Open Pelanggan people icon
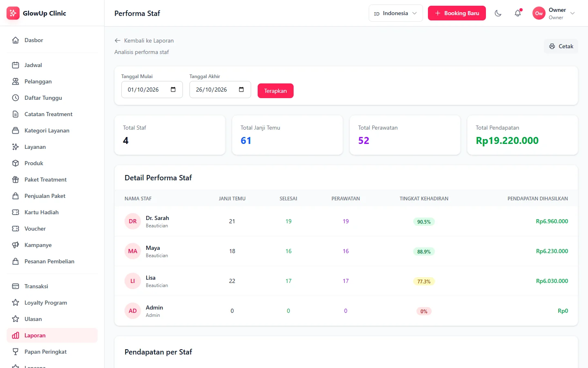Screen dimensions: 588x368 16,81
